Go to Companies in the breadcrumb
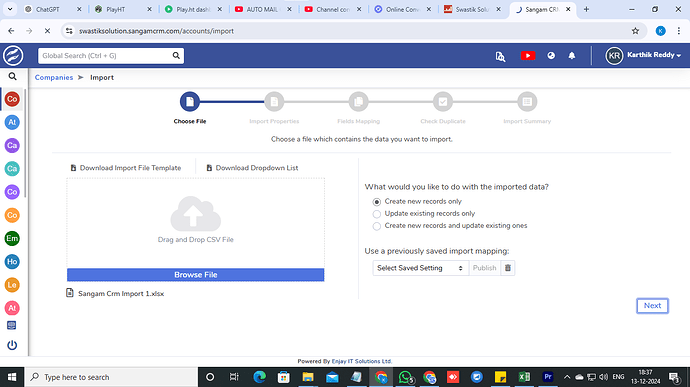The image size is (690, 387). [54, 77]
